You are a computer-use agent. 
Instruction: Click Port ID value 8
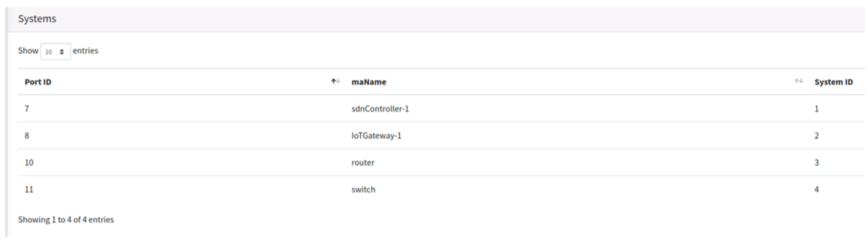point(27,136)
